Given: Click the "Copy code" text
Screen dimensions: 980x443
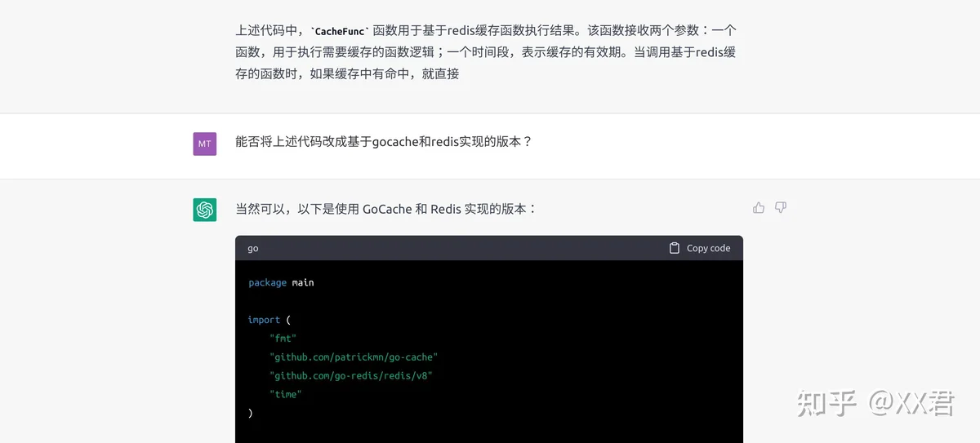Looking at the screenshot, I should tap(708, 248).
